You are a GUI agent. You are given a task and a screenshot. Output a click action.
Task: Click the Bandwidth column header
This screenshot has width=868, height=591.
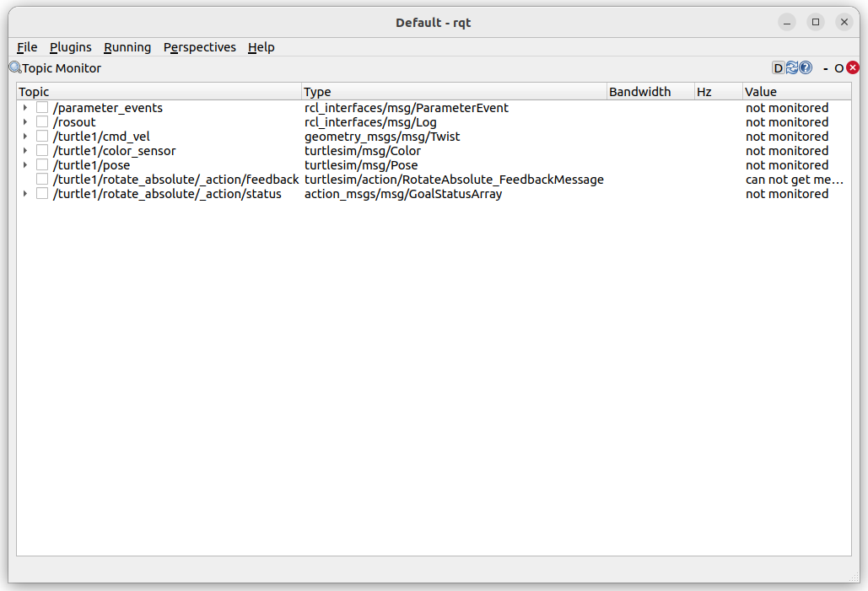pos(650,91)
